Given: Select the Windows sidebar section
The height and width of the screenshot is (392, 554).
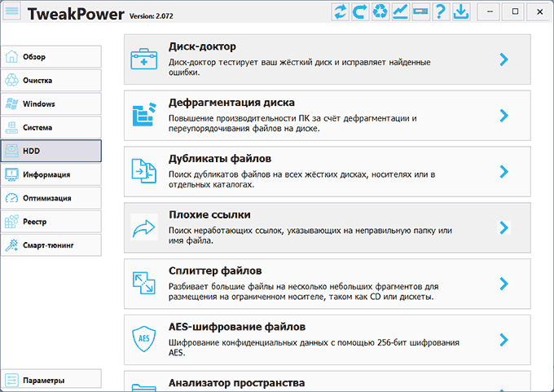Looking at the screenshot, I should point(51,104).
